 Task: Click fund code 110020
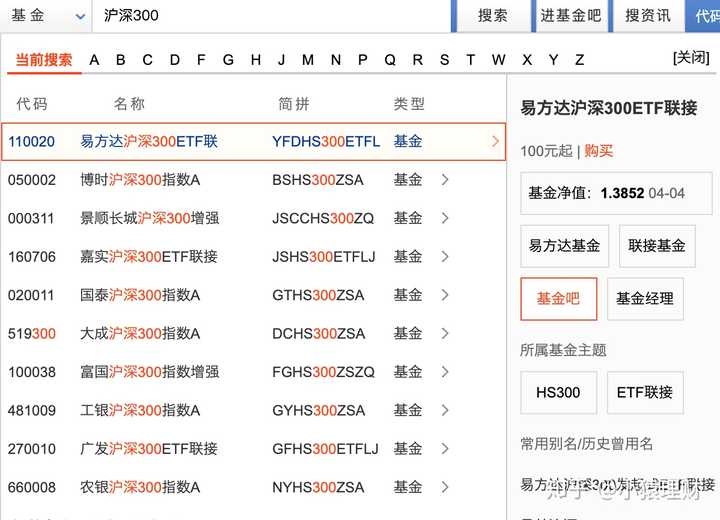(32, 141)
